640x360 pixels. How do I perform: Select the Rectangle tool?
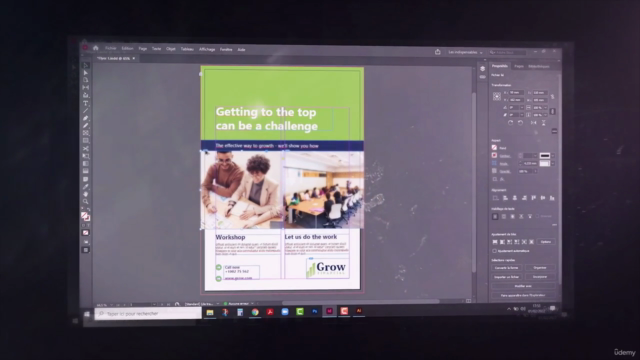pyautogui.click(x=86, y=140)
